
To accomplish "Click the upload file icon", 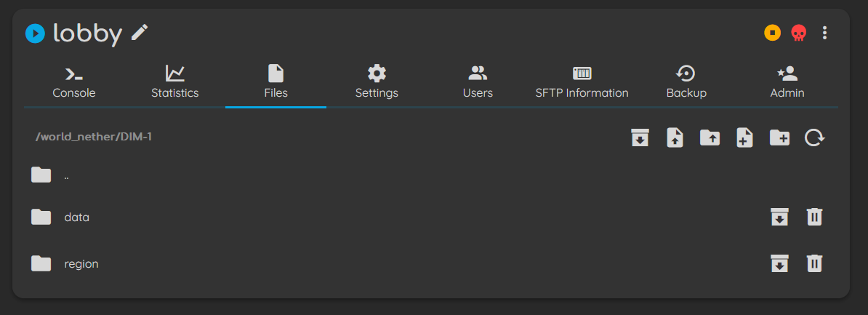I will (675, 137).
